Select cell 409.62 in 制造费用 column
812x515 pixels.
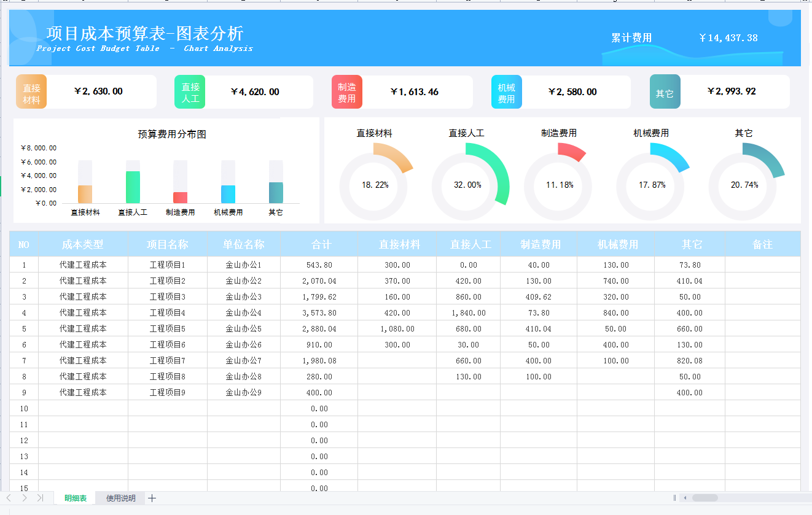point(539,297)
